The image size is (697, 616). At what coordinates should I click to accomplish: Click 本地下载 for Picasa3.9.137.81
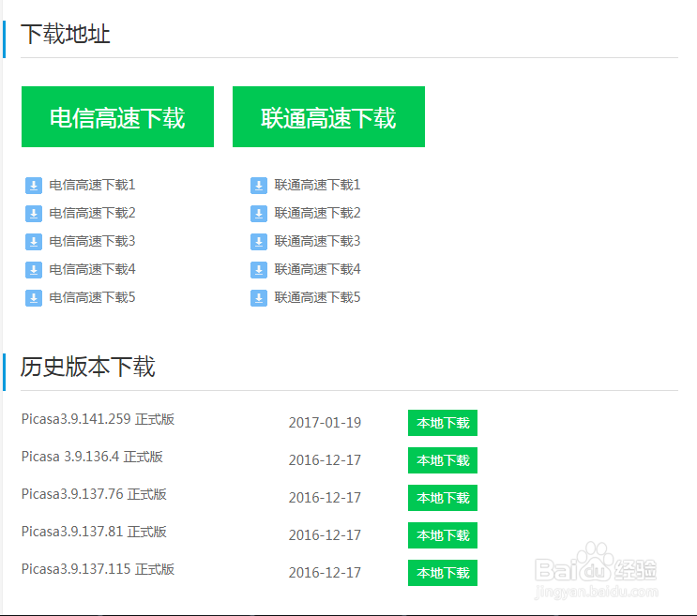tap(443, 535)
